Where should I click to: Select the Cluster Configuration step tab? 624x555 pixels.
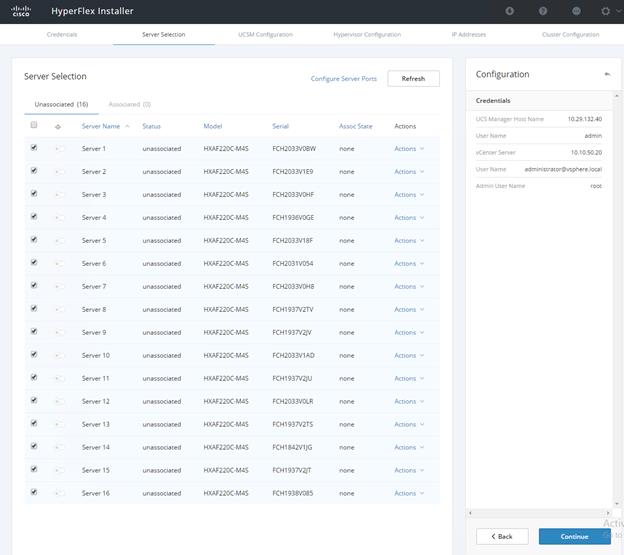[570, 35]
